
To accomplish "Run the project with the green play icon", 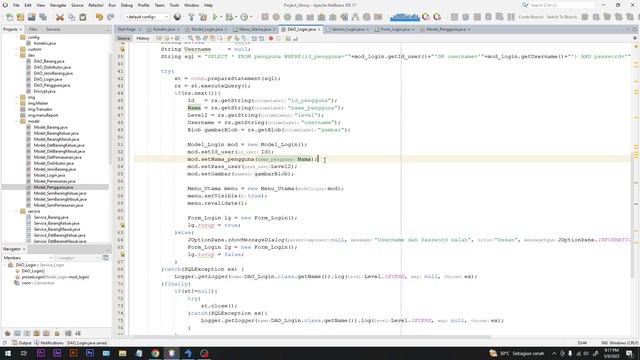I will [x=215, y=17].
